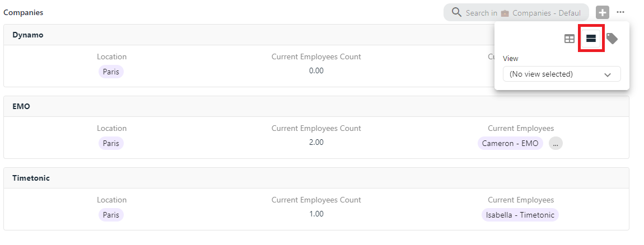Viewport: 644px width, 245px height.
Task: Open the three-dots more options menu
Action: (x=620, y=12)
